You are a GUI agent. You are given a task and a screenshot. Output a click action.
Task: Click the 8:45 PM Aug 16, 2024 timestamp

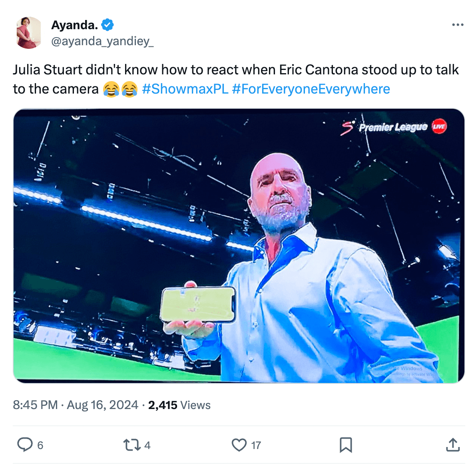pyautogui.click(x=76, y=405)
